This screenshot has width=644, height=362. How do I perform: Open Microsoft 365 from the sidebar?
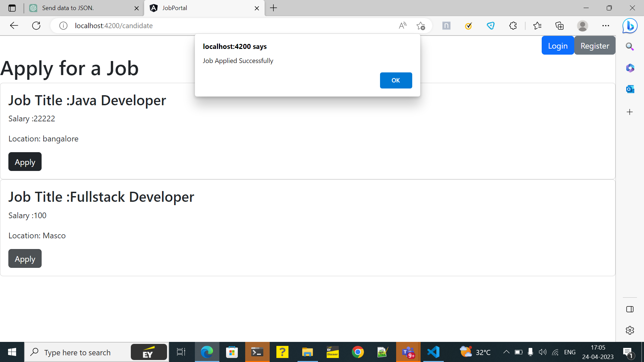[x=630, y=68]
